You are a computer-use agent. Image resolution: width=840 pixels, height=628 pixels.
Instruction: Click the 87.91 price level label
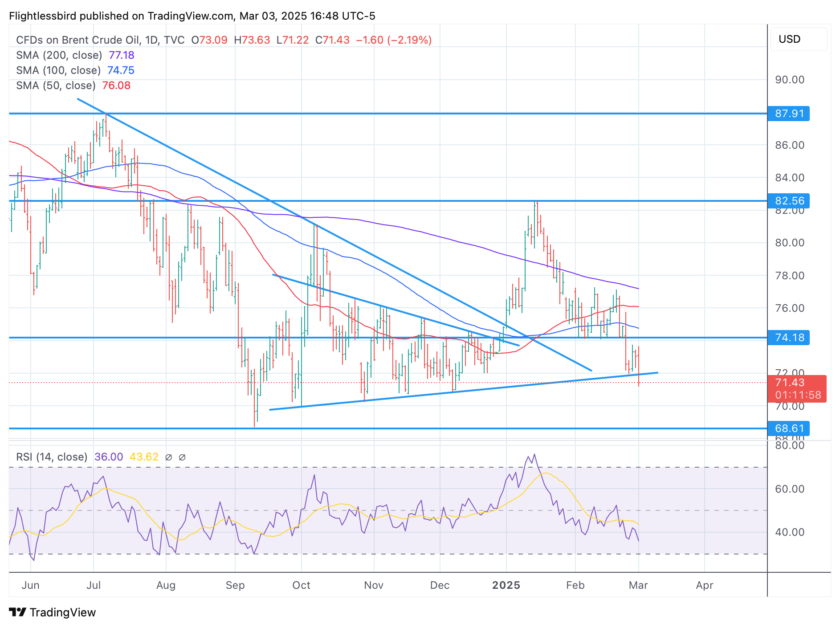tap(789, 114)
